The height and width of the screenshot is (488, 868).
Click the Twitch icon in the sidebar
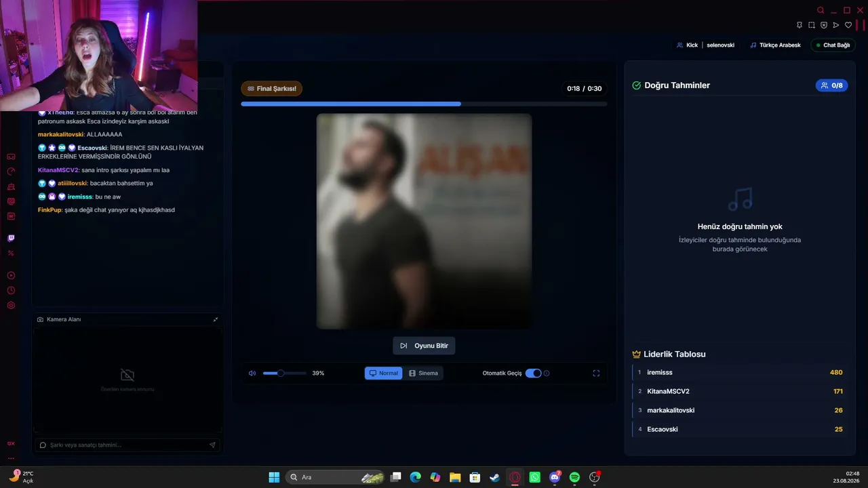(x=11, y=238)
